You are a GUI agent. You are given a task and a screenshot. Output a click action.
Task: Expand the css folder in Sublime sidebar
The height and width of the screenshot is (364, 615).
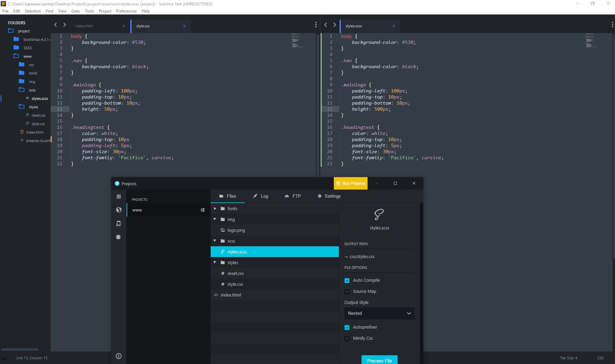coord(22,64)
